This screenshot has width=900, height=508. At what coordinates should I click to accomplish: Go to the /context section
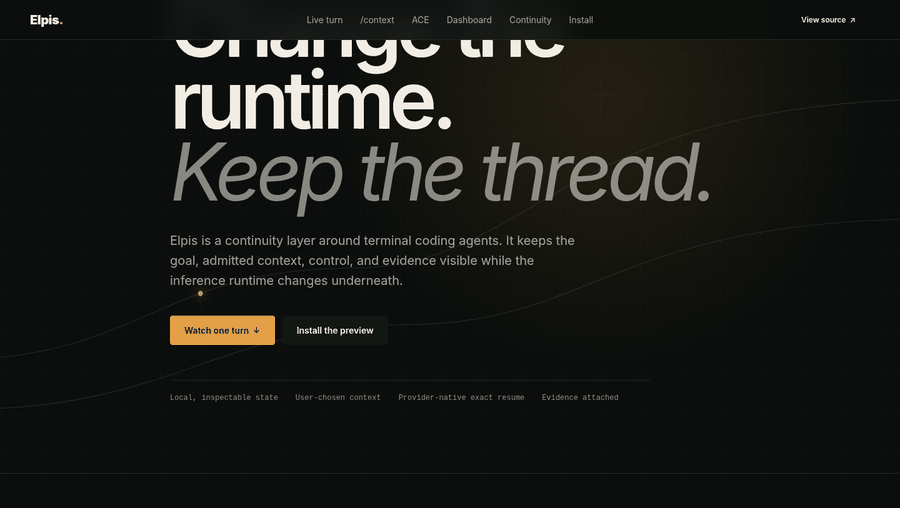[x=377, y=20]
